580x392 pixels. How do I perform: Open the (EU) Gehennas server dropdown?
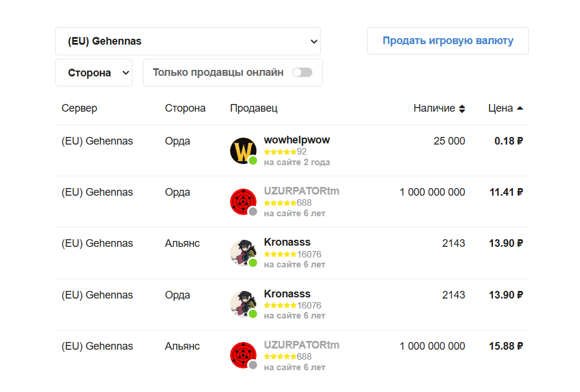coord(188,41)
